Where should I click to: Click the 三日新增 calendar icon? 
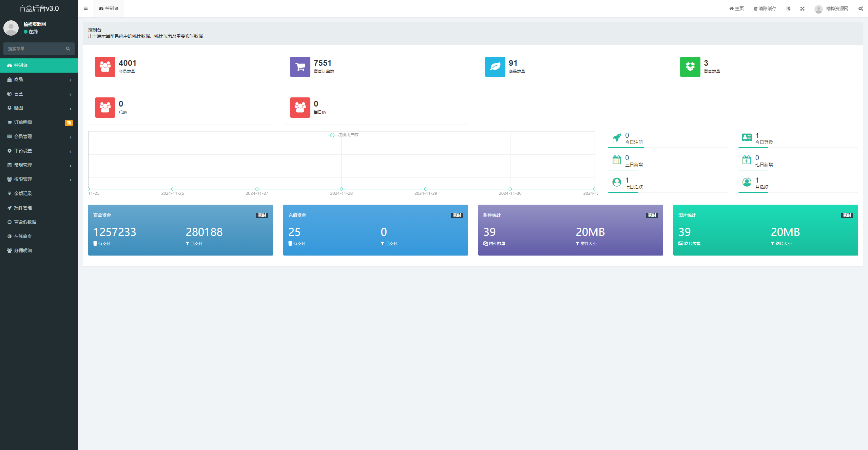pyautogui.click(x=617, y=160)
